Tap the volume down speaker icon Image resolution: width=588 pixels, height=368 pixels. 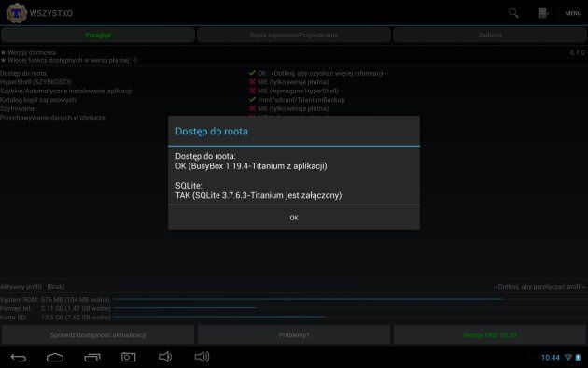click(165, 357)
